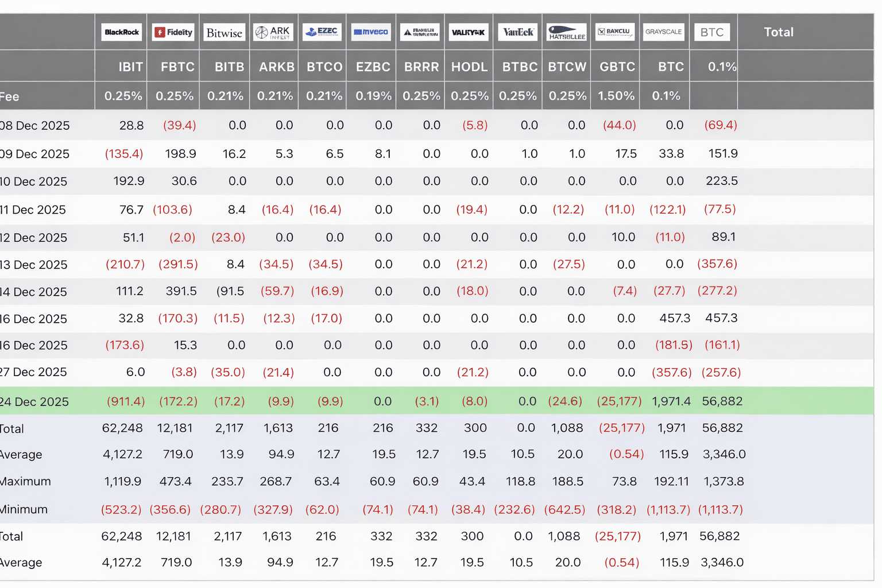The width and height of the screenshot is (882, 588).
Task: Click the 1,119.9 maximum for IBIT
Action: [123, 481]
